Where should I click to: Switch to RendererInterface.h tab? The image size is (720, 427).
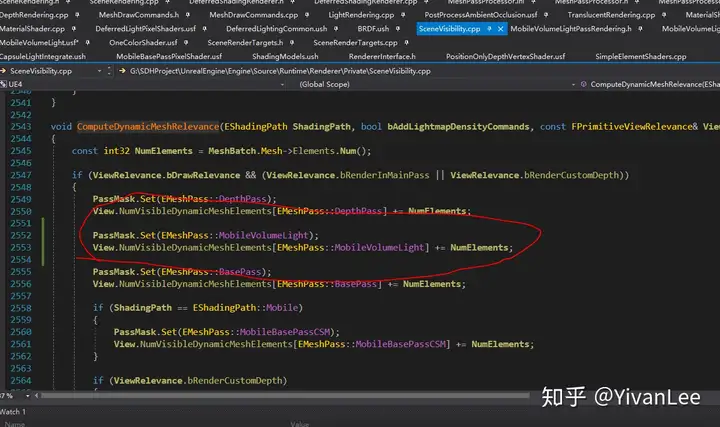pyautogui.click(x=382, y=56)
